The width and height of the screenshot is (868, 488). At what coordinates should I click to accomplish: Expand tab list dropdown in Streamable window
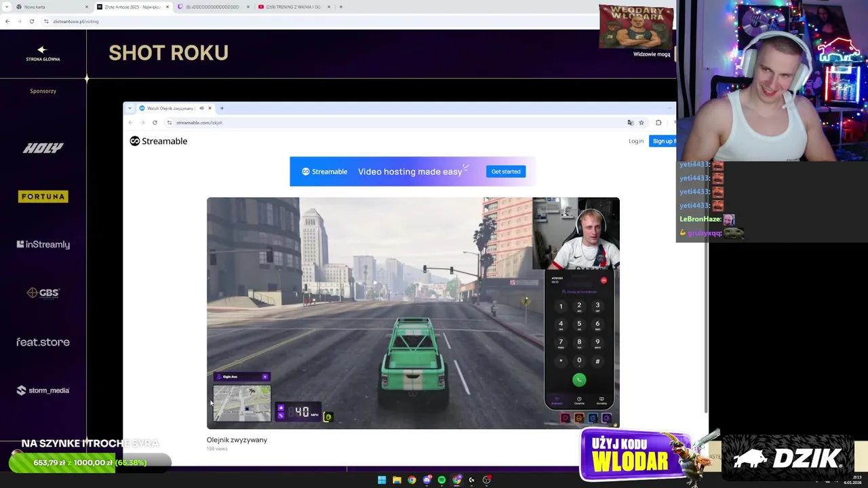point(130,108)
